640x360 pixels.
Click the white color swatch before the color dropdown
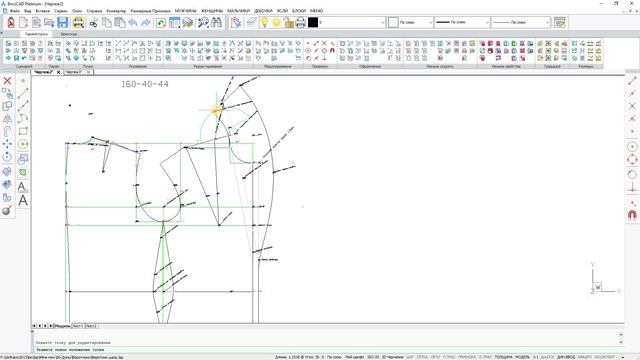tap(393, 22)
